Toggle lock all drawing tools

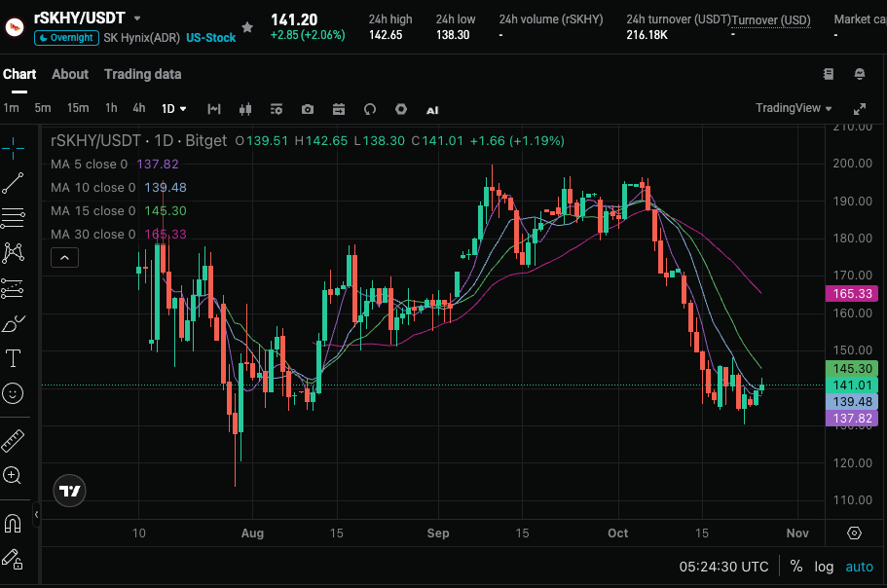[13, 559]
